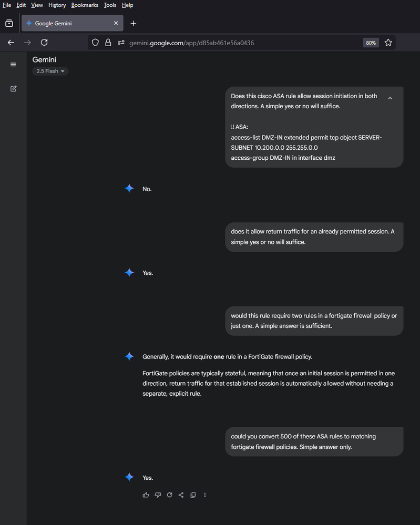Open the History menu

pyautogui.click(x=57, y=5)
